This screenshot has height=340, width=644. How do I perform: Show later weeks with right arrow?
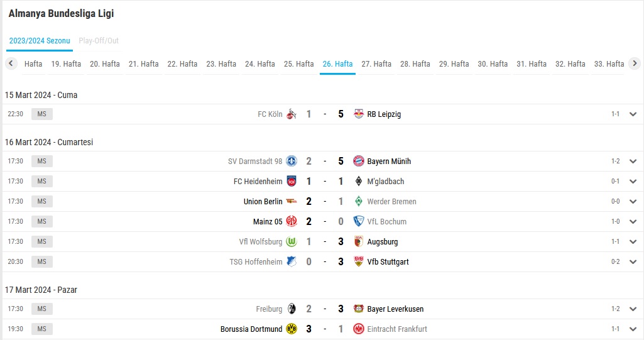coord(635,63)
